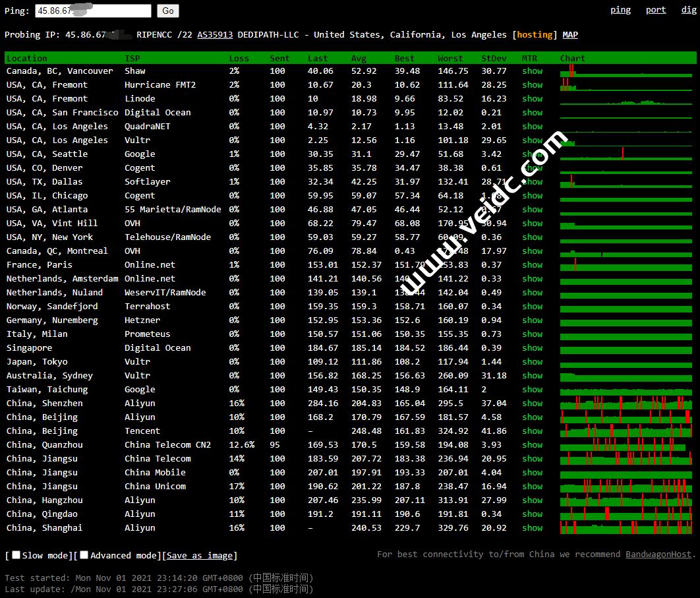Click the chart for China, Shenzhen Aliyun
This screenshot has width=700, height=598.
626,403
